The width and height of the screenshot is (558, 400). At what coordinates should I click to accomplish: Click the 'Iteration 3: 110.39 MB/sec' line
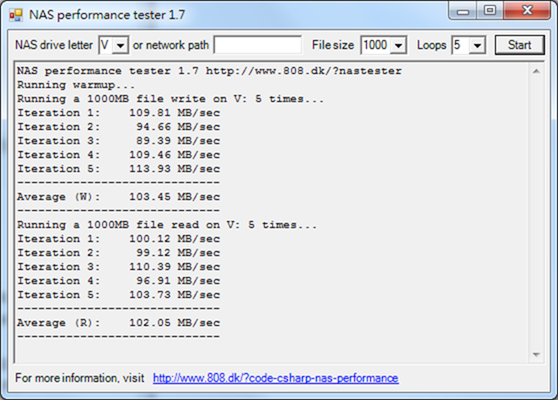pyautogui.click(x=119, y=267)
